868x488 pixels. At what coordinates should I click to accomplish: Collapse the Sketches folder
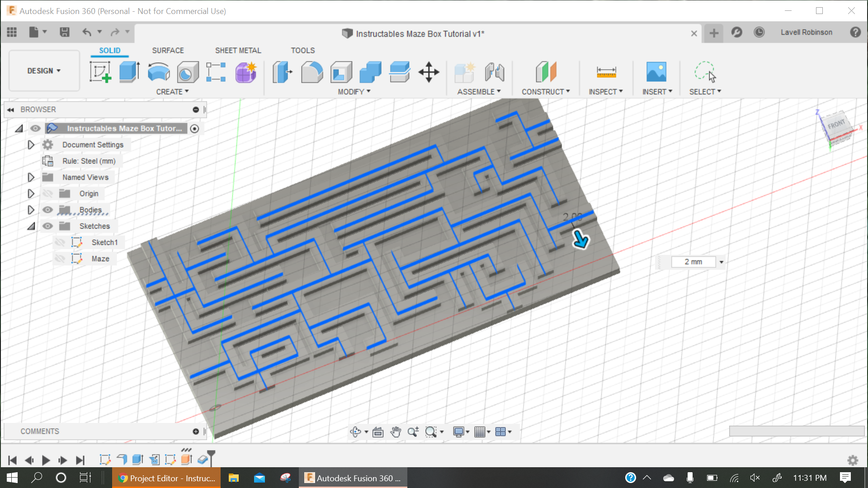[x=31, y=226]
